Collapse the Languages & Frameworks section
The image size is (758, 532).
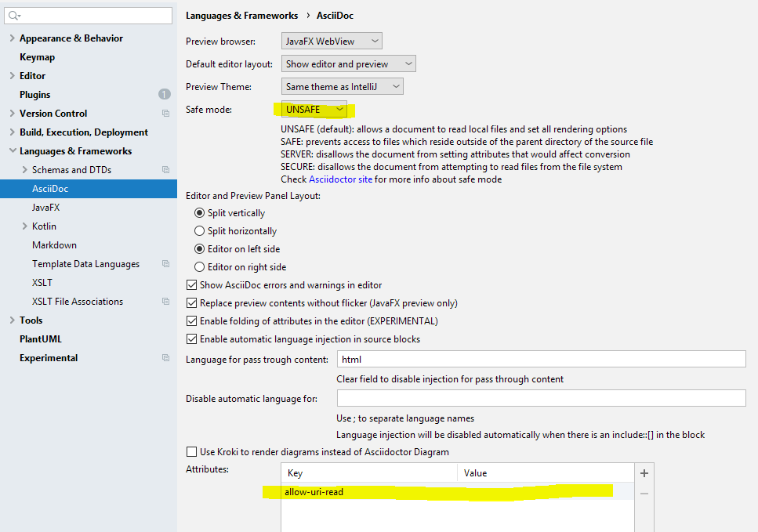click(12, 150)
